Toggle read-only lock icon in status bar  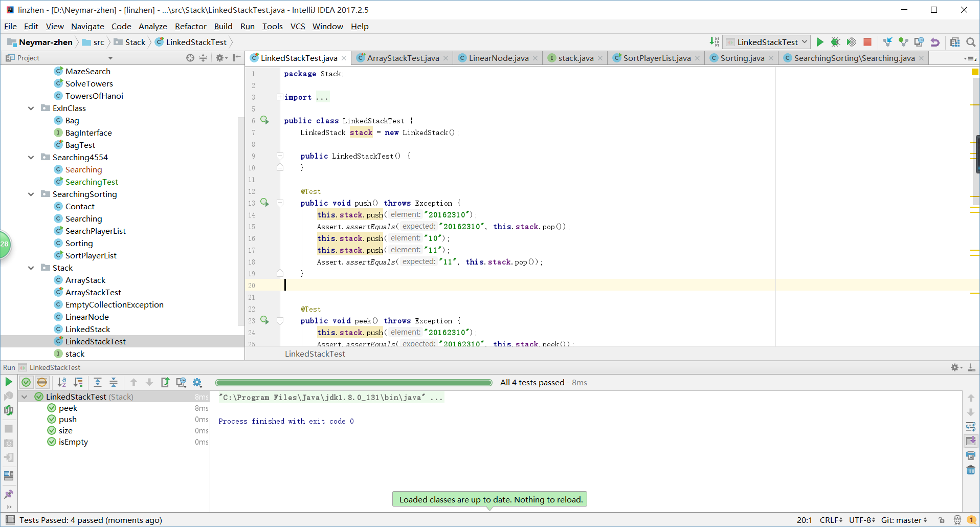[x=942, y=520]
